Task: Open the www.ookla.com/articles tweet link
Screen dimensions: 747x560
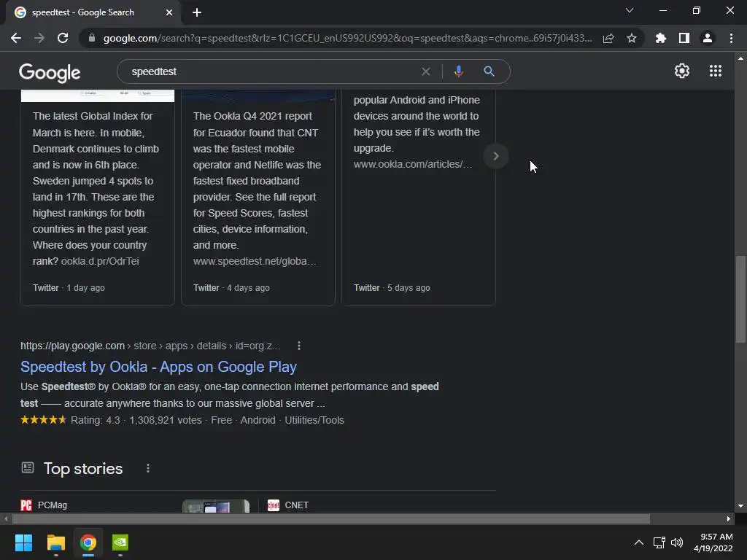Action: click(x=413, y=164)
